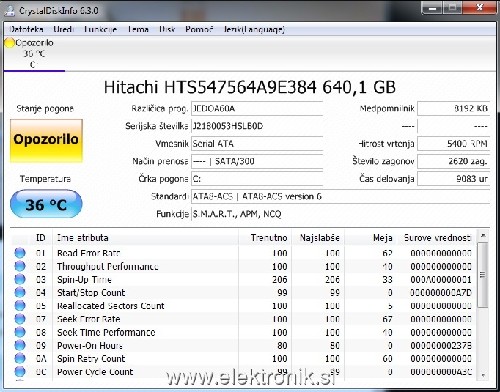Open the Datoteka menu

pyautogui.click(x=26, y=29)
